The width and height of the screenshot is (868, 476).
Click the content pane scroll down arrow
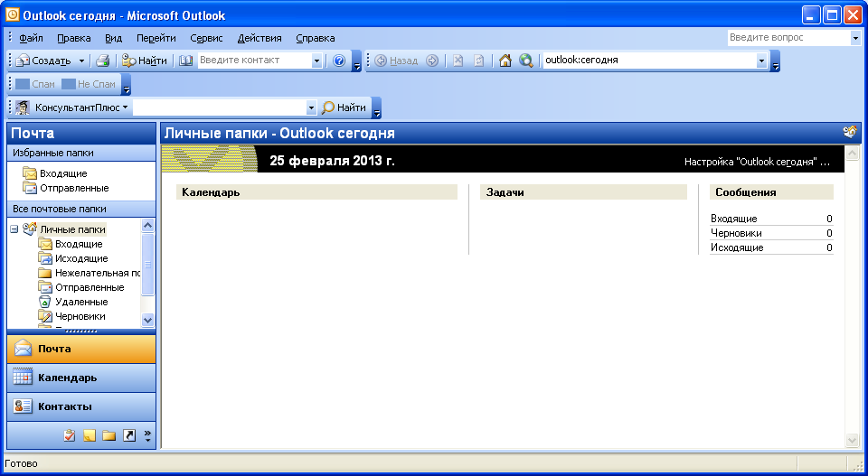tap(852, 440)
